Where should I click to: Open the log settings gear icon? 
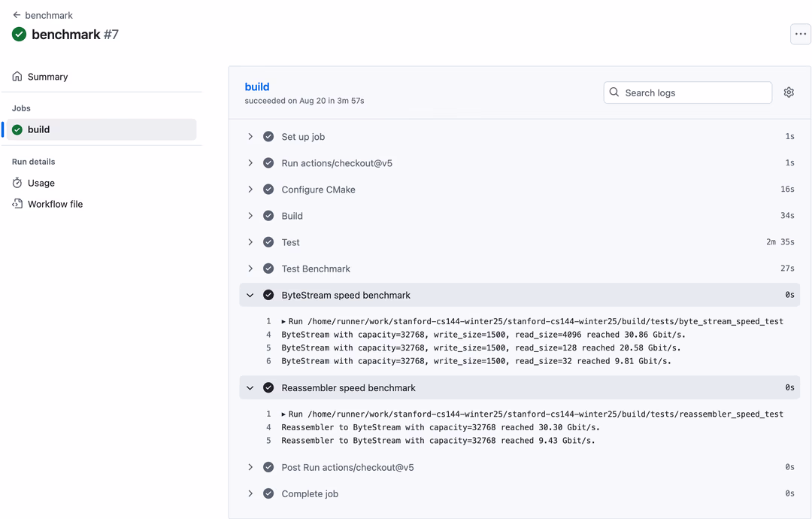pyautogui.click(x=789, y=93)
